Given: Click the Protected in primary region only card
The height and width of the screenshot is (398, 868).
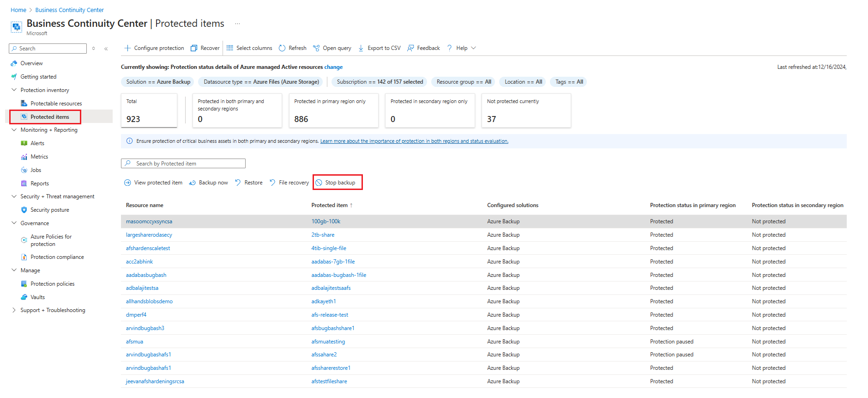Looking at the screenshot, I should point(333,110).
